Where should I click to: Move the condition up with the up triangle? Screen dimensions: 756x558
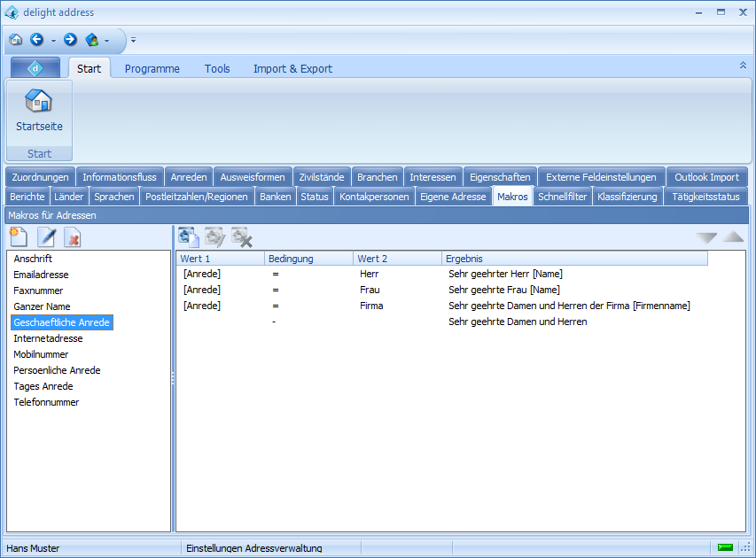click(x=733, y=237)
